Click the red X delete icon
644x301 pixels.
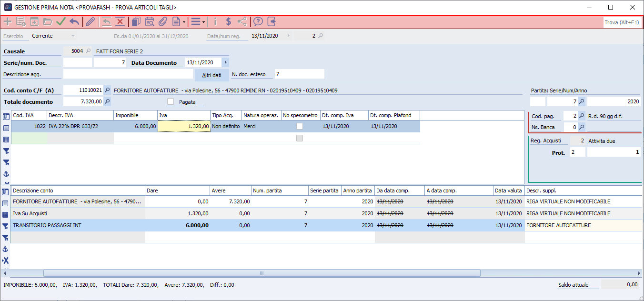(120, 21)
